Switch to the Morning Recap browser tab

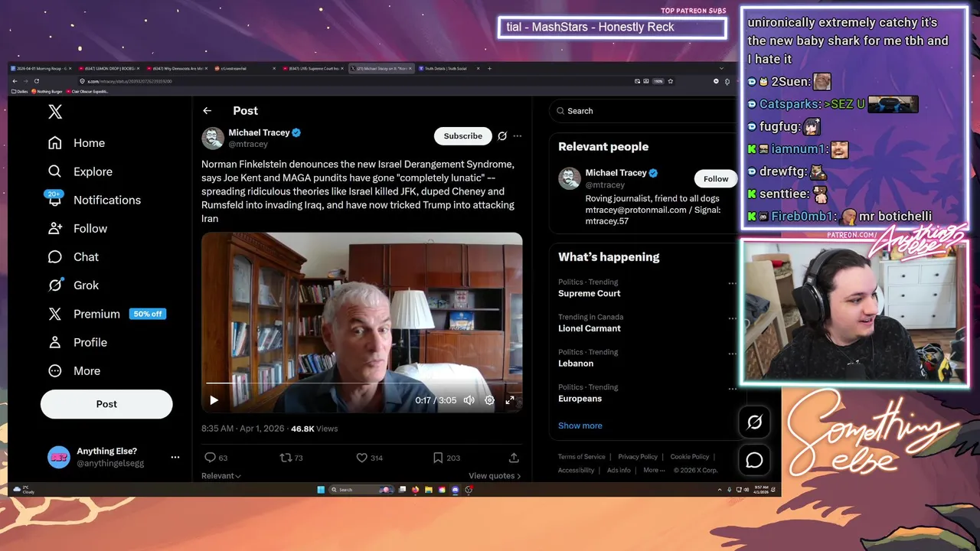coord(42,68)
